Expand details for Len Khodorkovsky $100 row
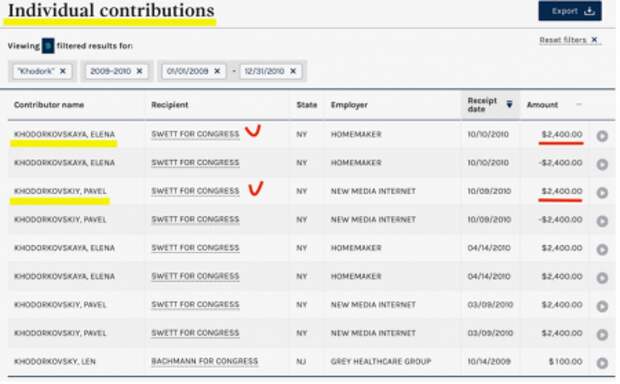Image resolution: width=620 pixels, height=384 pixels. 602,363
